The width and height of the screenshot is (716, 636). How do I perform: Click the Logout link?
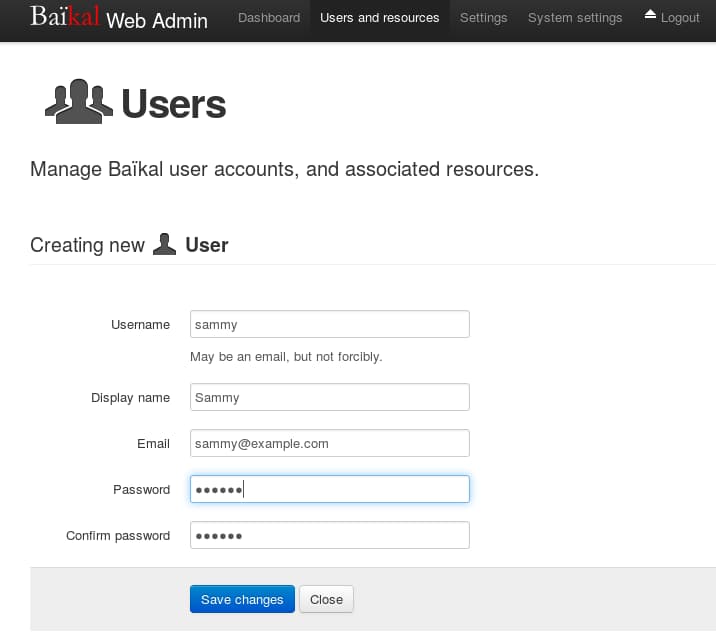pyautogui.click(x=672, y=17)
